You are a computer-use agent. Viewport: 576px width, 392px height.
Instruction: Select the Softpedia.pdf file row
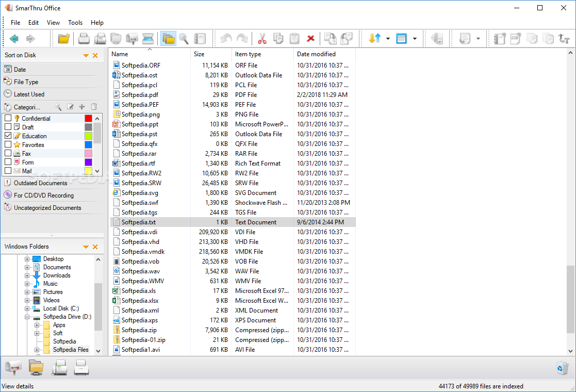[233, 95]
